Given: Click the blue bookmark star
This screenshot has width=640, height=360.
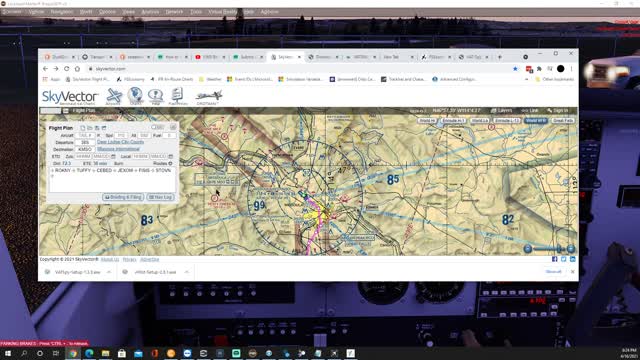Looking at the screenshot, I should point(515,69).
